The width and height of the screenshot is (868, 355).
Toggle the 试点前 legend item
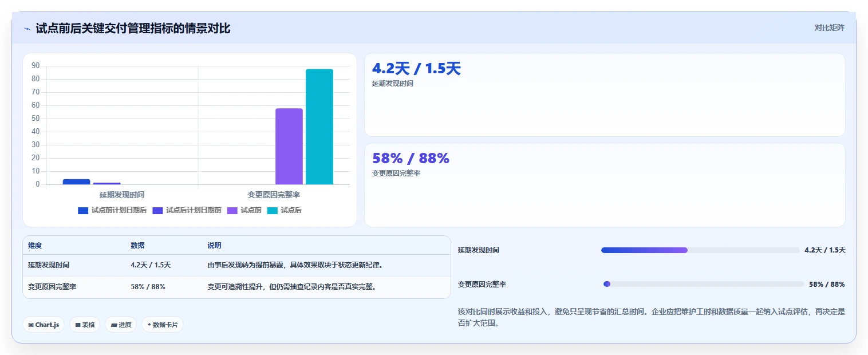coord(244,210)
